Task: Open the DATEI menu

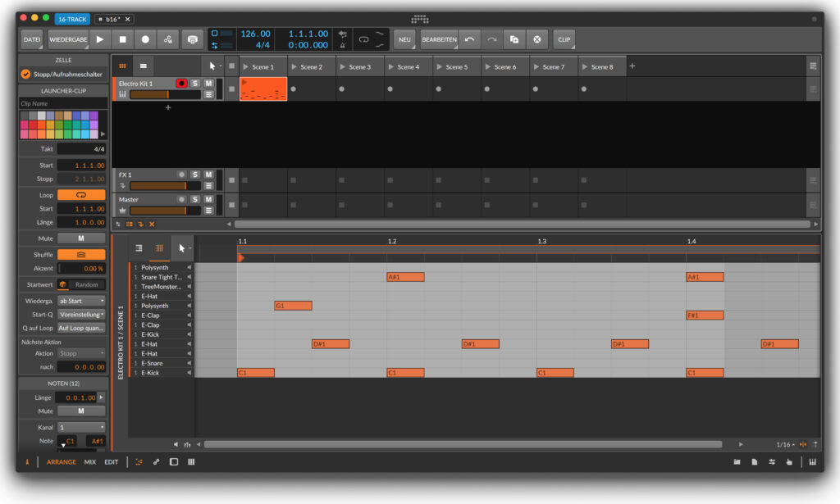Action: 32,39
